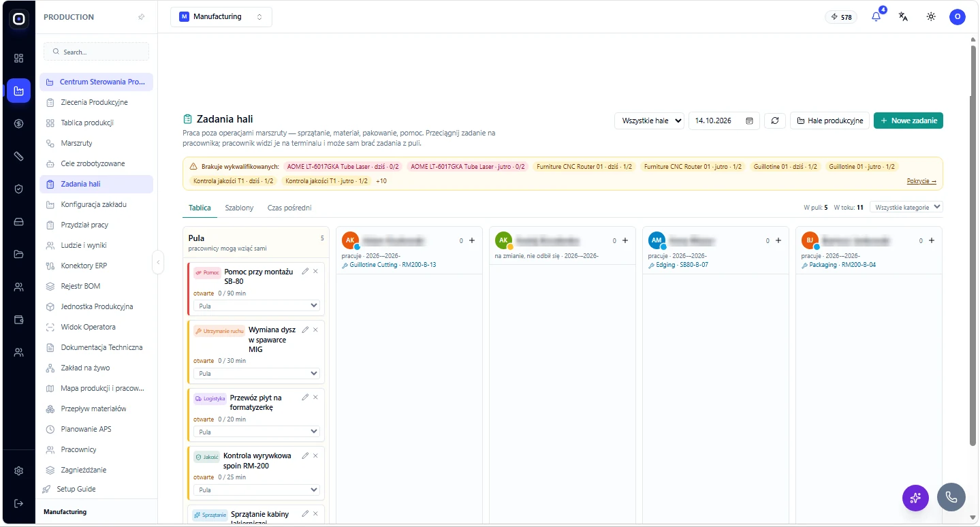Viewport: 980px width, 527px height.
Task: Edit the Wymiana dysz w spawarce MIG task
Action: [x=305, y=330]
